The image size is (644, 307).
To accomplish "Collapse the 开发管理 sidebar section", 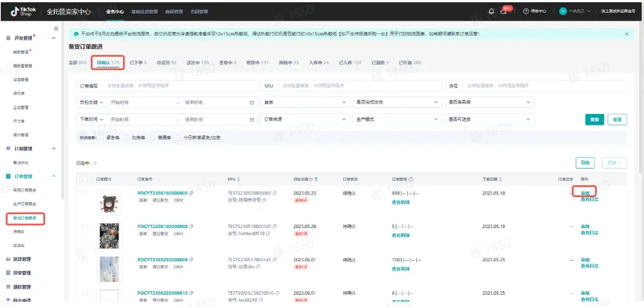I will (x=53, y=38).
